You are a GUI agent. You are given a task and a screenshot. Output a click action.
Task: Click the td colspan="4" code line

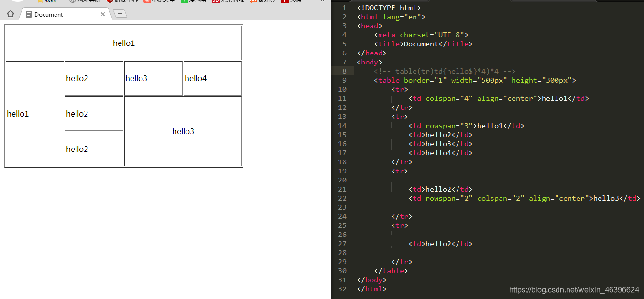tap(498, 98)
